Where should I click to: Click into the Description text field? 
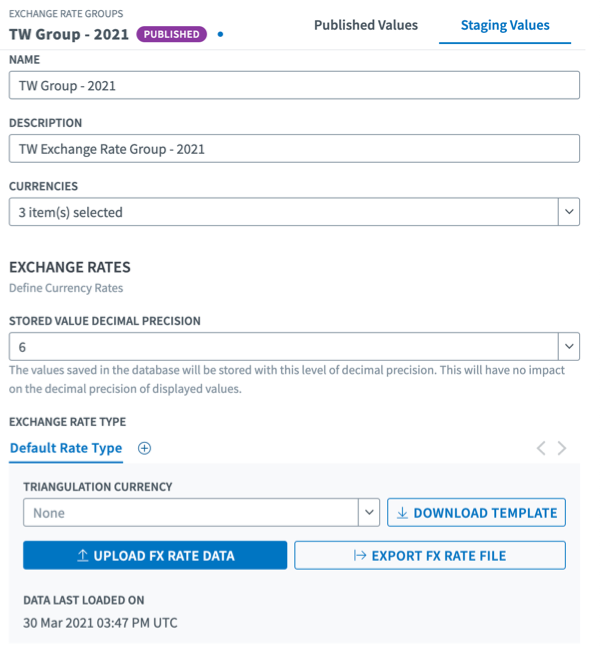coord(294,149)
